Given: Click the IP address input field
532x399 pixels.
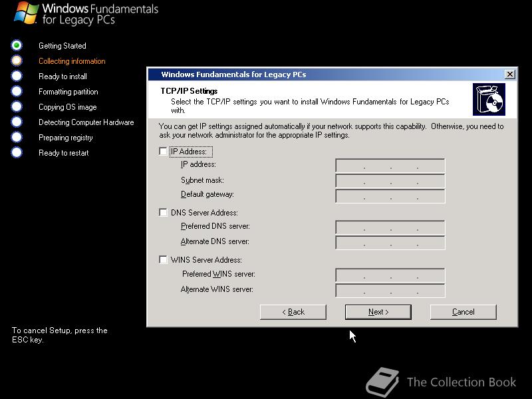Looking at the screenshot, I should 390,166.
